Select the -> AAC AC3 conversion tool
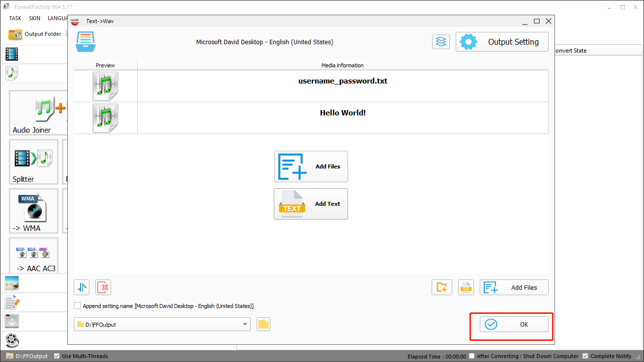Image resolution: width=644 pixels, height=362 pixels. click(33, 256)
